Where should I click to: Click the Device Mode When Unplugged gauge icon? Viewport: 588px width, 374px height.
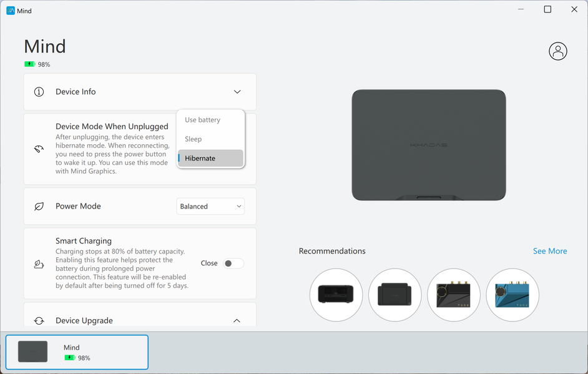(x=39, y=149)
